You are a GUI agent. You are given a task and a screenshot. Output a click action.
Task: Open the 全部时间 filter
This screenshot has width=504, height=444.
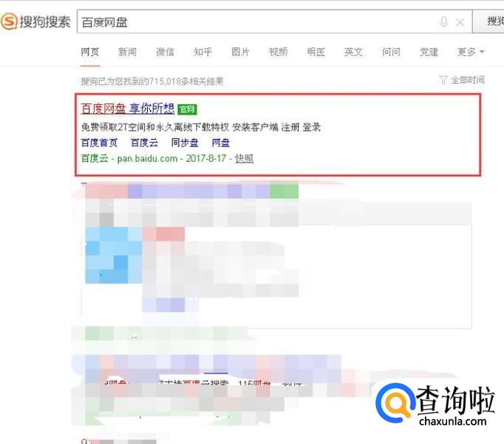click(462, 80)
